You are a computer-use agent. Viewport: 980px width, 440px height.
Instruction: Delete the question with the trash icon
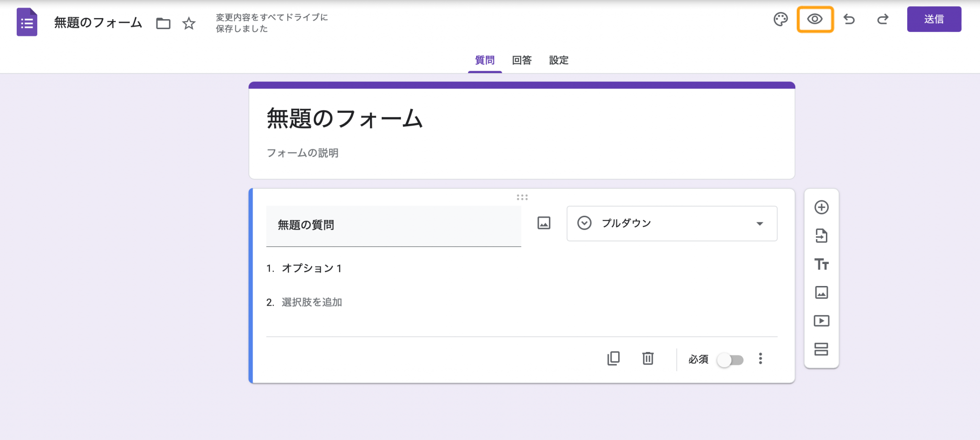pyautogui.click(x=648, y=358)
